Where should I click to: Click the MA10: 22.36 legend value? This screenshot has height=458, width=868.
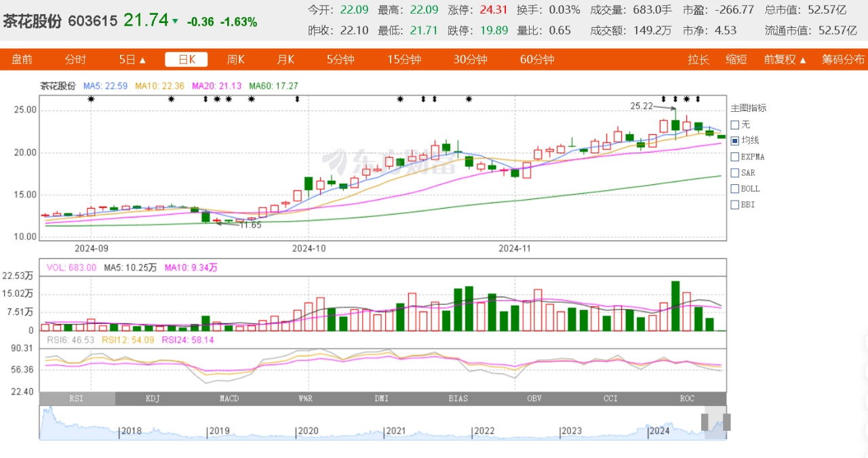160,86
